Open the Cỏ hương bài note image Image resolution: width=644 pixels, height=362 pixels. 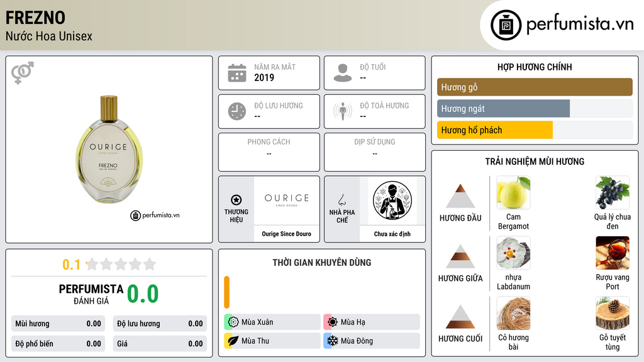(x=513, y=314)
